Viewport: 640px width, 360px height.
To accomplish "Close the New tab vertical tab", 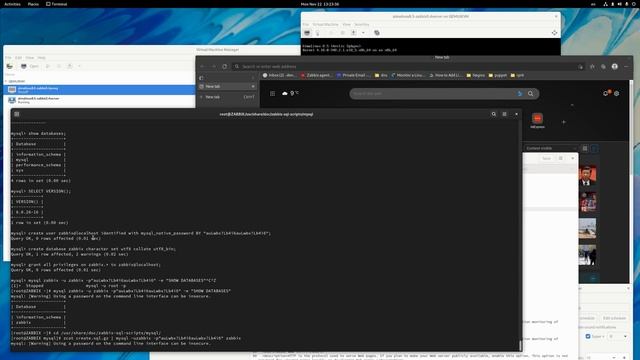I will (253, 87).
